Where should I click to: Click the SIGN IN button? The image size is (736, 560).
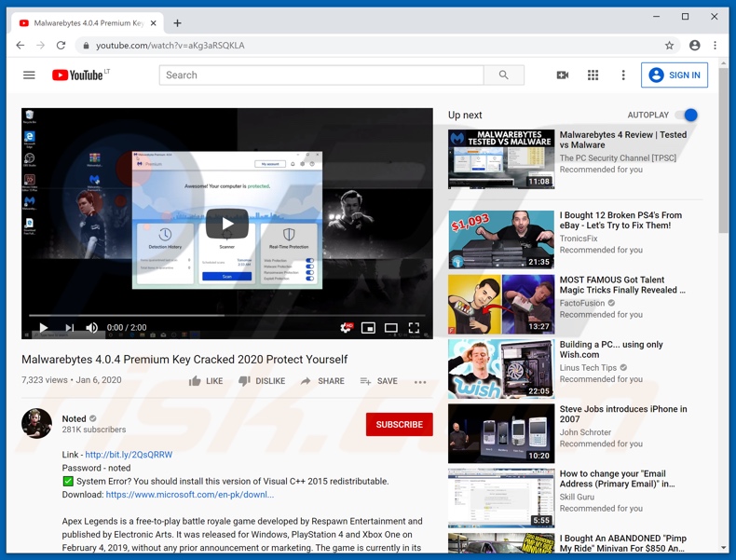point(674,75)
